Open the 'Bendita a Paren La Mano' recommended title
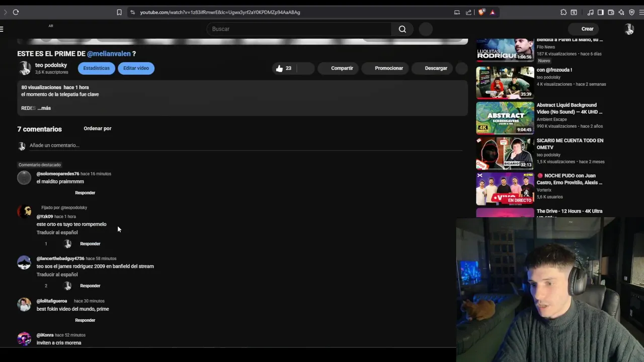Screen dimensions: 644x362 (570, 40)
